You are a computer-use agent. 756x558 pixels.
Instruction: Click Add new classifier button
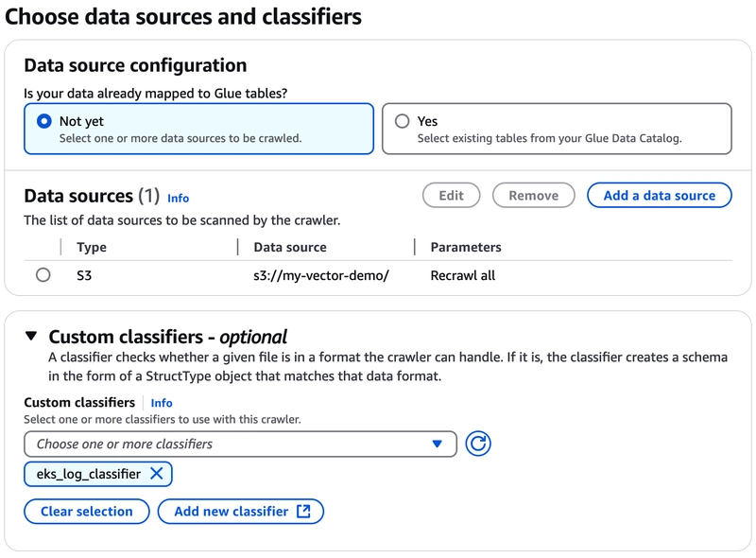click(x=241, y=511)
